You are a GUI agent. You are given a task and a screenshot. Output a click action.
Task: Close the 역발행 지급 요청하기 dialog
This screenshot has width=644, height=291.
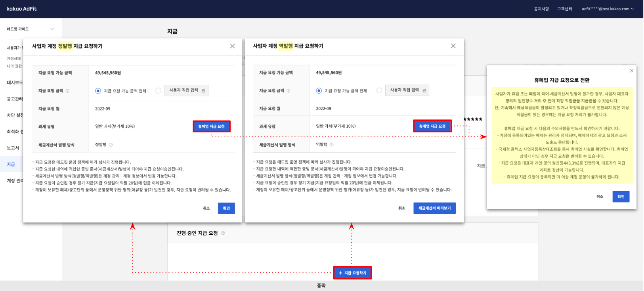[453, 46]
